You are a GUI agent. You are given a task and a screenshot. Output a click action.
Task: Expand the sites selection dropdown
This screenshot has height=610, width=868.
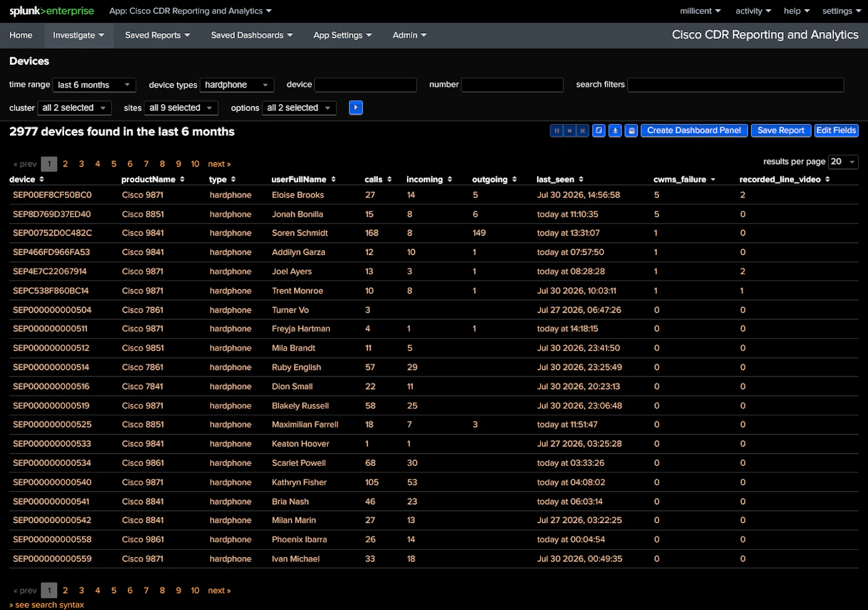tap(181, 108)
